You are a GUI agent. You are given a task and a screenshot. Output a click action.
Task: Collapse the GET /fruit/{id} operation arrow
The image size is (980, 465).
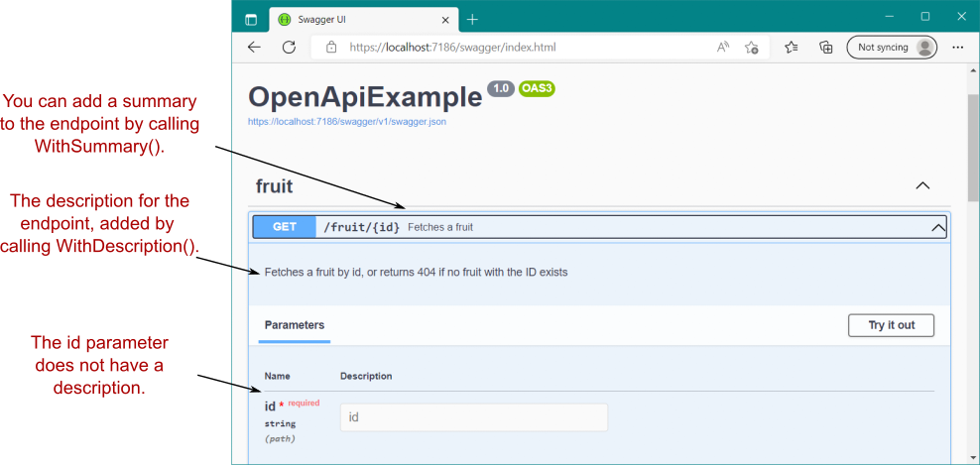pos(938,227)
